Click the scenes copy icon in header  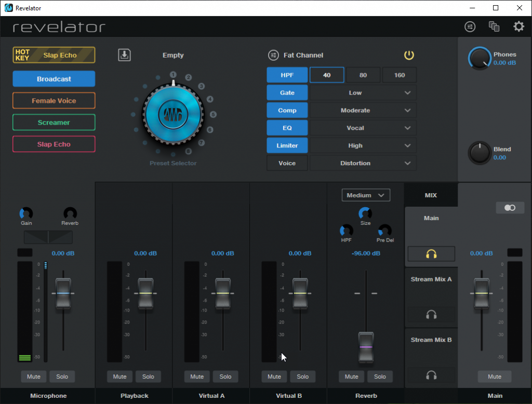pyautogui.click(x=494, y=26)
